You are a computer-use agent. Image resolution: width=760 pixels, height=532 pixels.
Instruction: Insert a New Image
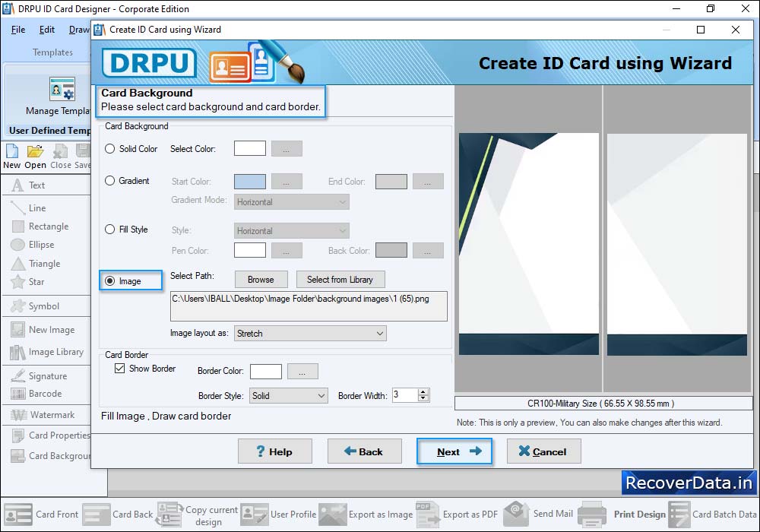(x=43, y=330)
